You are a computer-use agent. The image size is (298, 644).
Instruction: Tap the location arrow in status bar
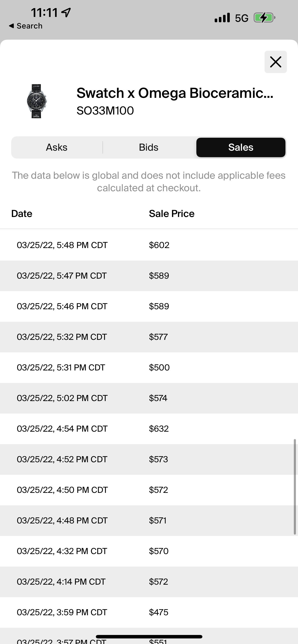tap(66, 13)
